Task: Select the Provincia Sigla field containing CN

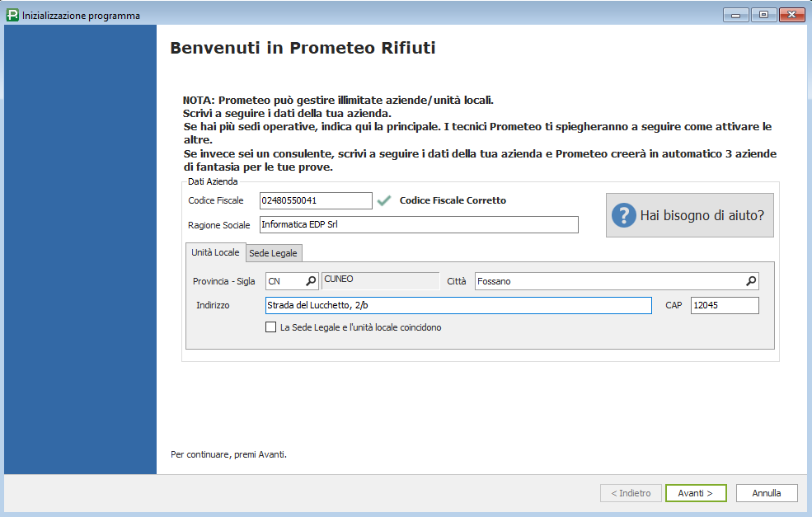Action: point(284,281)
